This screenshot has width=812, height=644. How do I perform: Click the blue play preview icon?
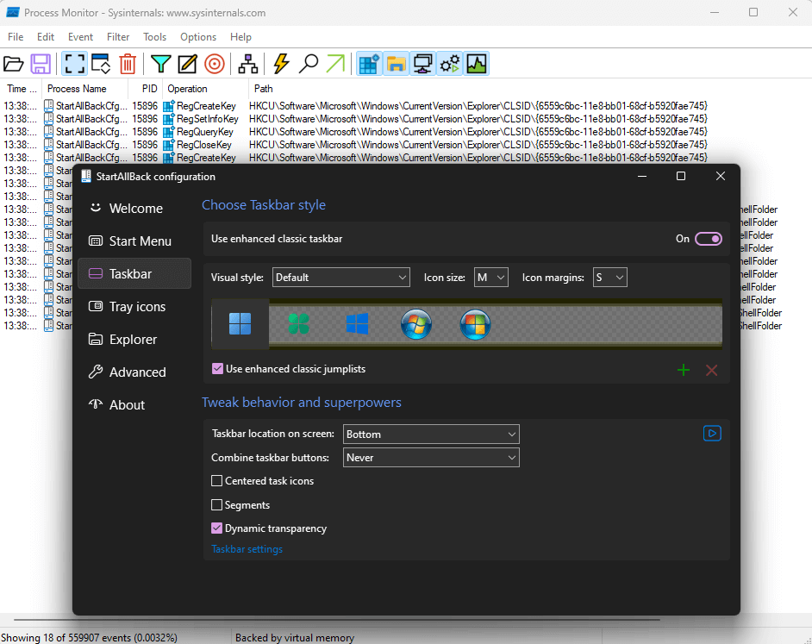tap(712, 433)
